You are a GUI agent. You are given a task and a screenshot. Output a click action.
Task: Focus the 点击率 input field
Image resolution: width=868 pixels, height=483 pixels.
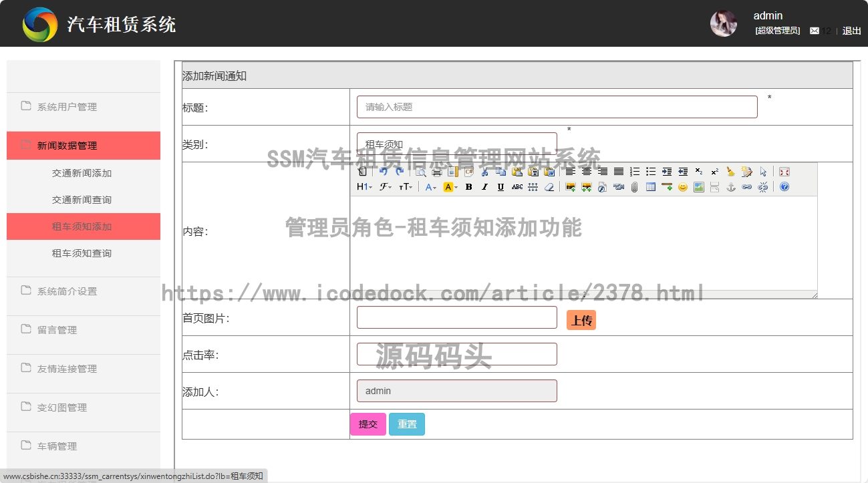coord(457,354)
